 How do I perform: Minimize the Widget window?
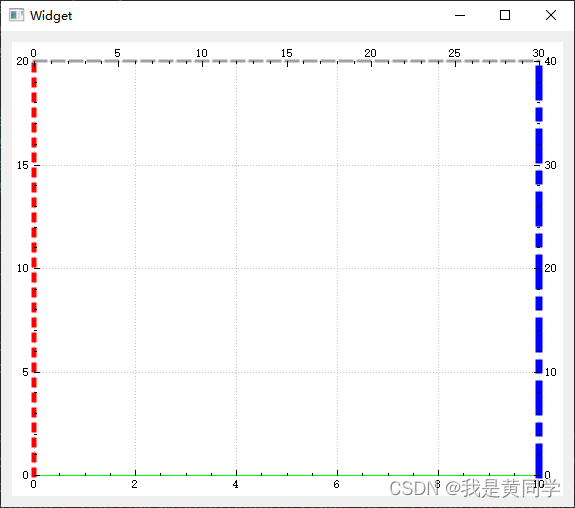[x=460, y=15]
